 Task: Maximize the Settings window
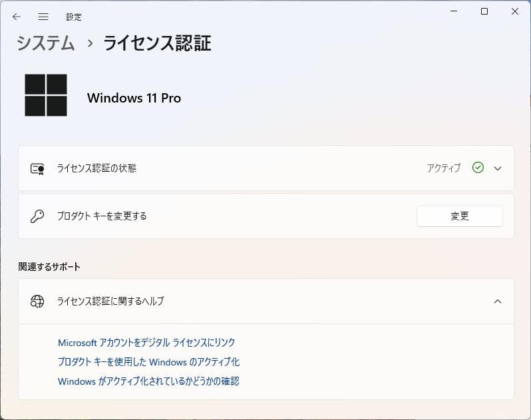pos(484,11)
